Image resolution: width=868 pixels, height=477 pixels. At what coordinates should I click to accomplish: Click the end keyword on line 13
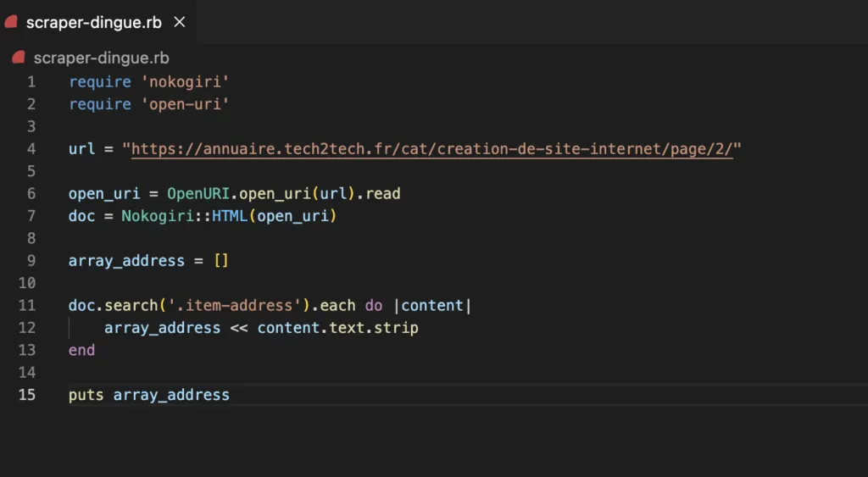pyautogui.click(x=82, y=350)
